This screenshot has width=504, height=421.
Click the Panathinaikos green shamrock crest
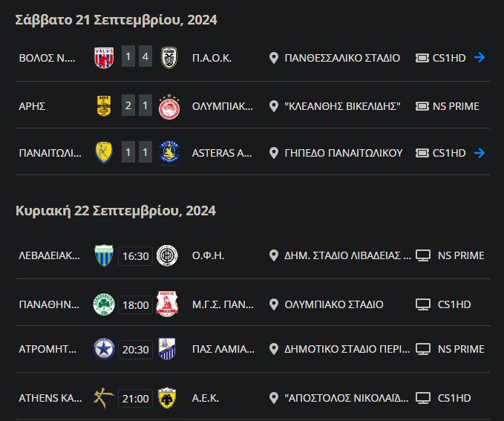coord(104,304)
